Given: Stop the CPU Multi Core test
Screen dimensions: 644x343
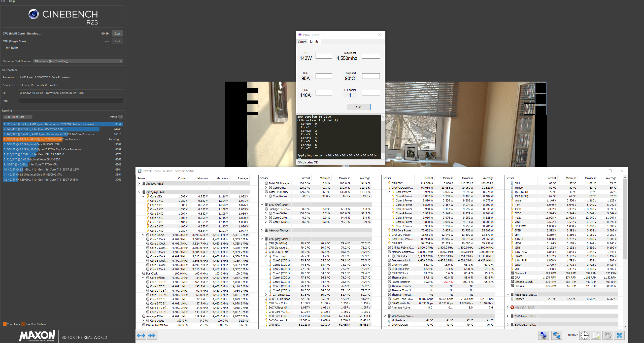Looking at the screenshot, I should (117, 33).
